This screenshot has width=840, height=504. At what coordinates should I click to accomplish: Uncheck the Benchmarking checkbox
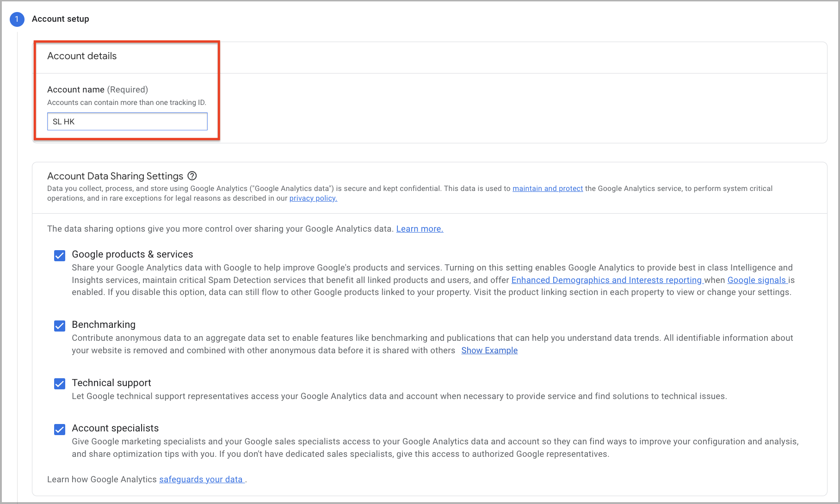click(x=60, y=326)
